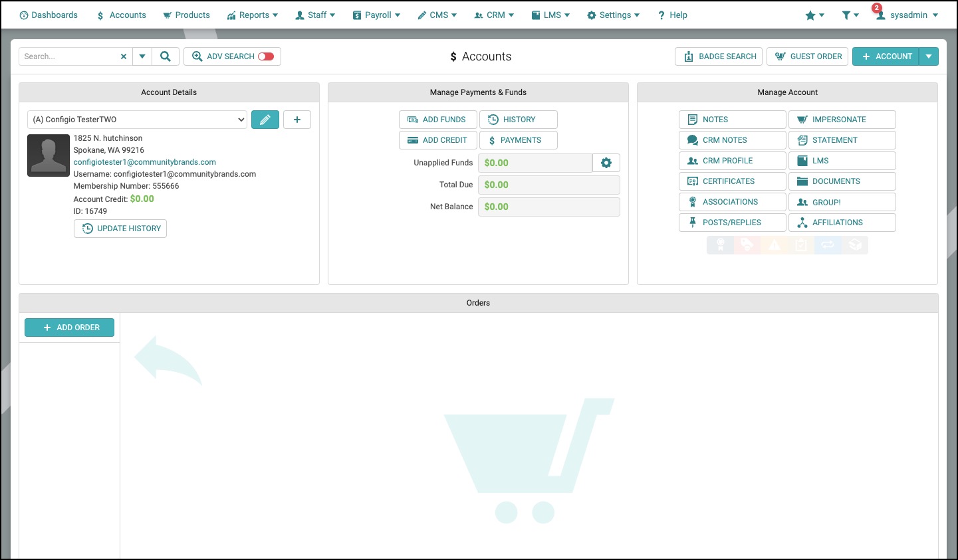Image resolution: width=958 pixels, height=560 pixels.
Task: Open account NOTES
Action: pyautogui.click(x=733, y=120)
